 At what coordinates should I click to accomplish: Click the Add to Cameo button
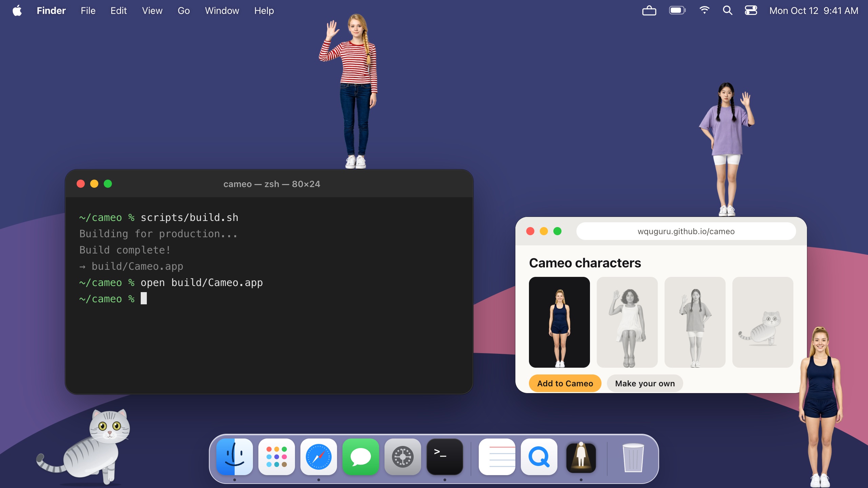pyautogui.click(x=565, y=383)
